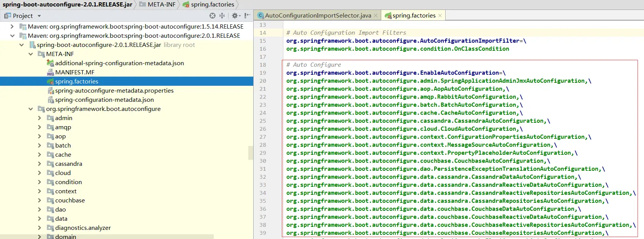Select spring-configuration-metadata.json file

point(104,99)
